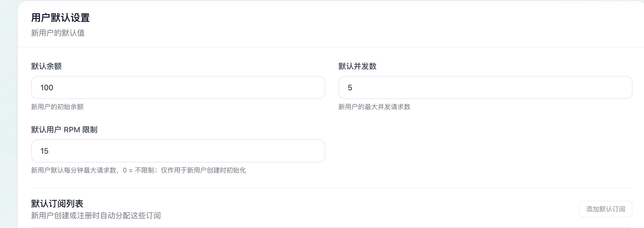Click the 默认用户 RPM 限制 label
Viewport: 644px width, 228px height.
point(64,130)
